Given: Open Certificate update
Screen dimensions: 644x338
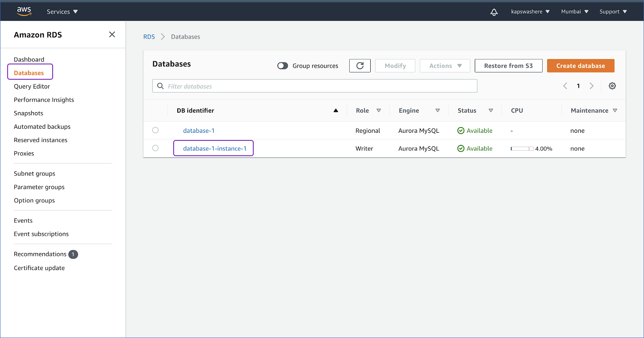Looking at the screenshot, I should (x=39, y=268).
